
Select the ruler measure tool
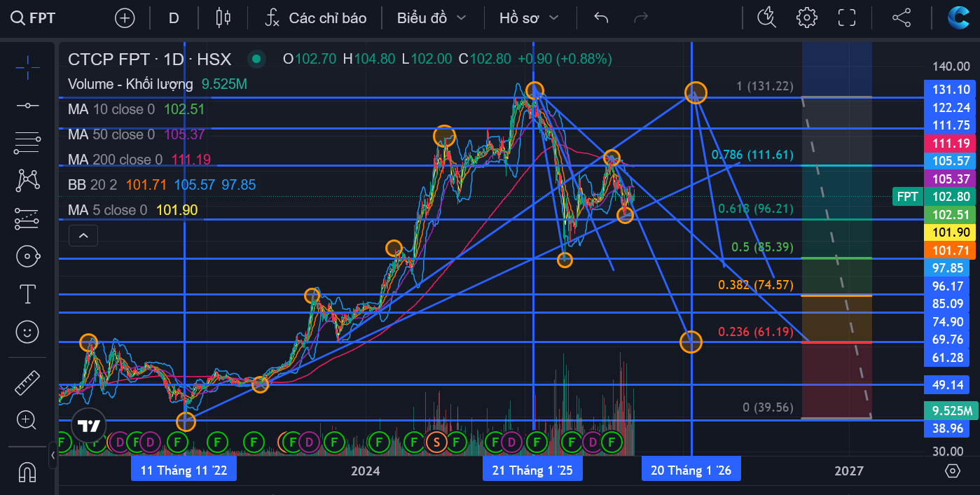(x=27, y=382)
